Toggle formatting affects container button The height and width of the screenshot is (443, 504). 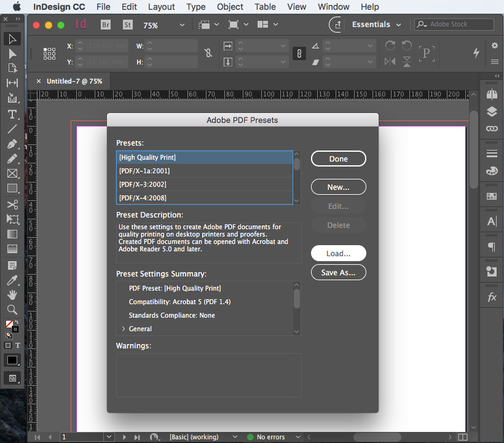[x=8, y=345]
